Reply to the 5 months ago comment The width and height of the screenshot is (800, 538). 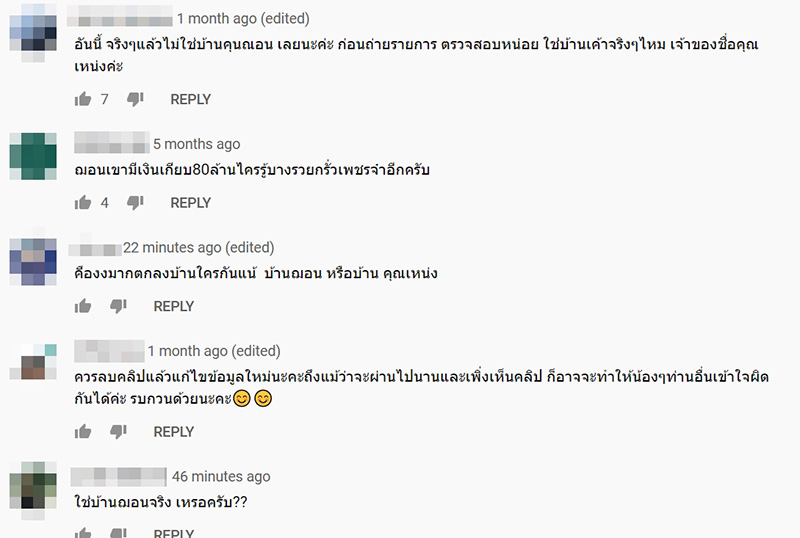(x=190, y=203)
